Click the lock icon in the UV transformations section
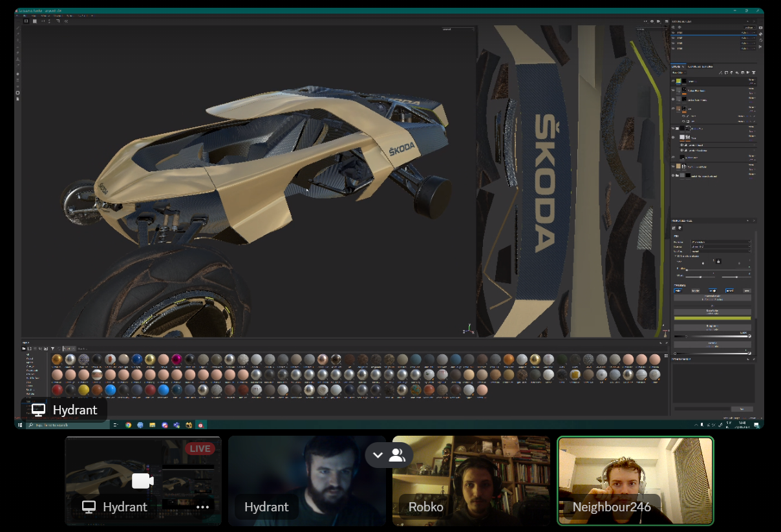The height and width of the screenshot is (532, 781). click(x=719, y=261)
